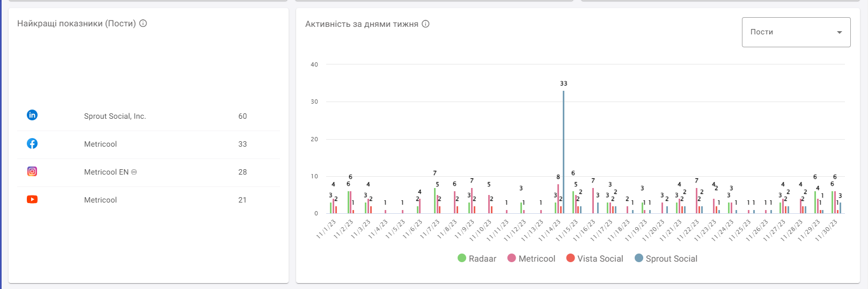Toggle the Vista Social legend series
The width and height of the screenshot is (868, 289).
594,258
